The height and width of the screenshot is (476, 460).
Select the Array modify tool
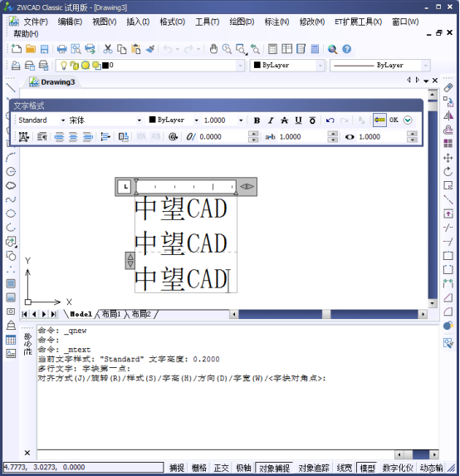tap(448, 143)
